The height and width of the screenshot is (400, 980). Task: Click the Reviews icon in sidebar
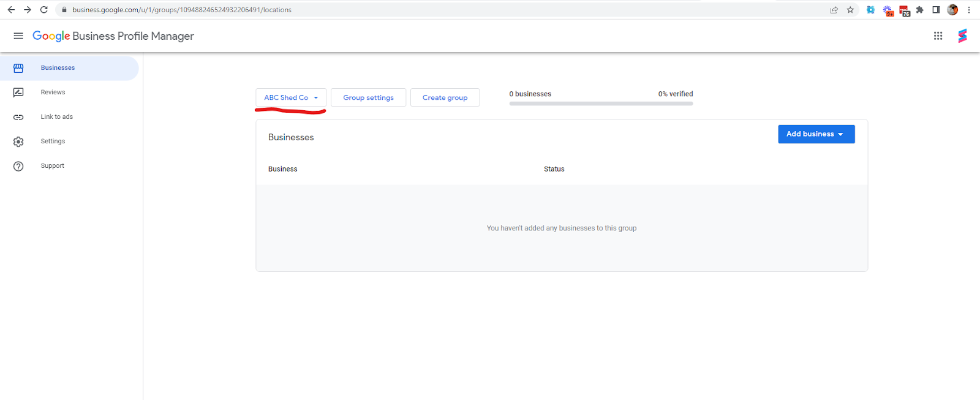18,92
